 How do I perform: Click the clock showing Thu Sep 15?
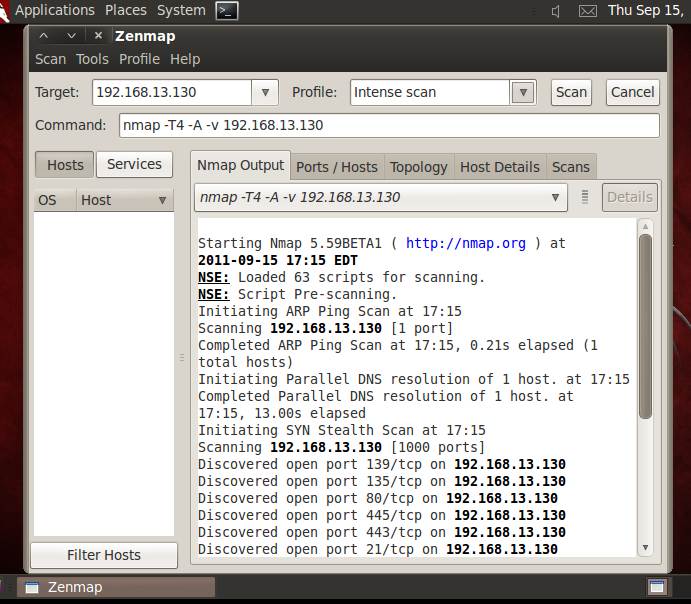[646, 10]
